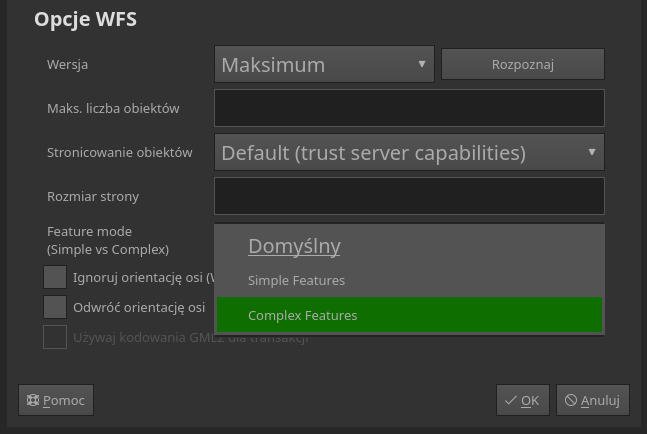Toggle Odwróć orientację osi checkbox
Viewport: 647px width, 434px height.
55,307
